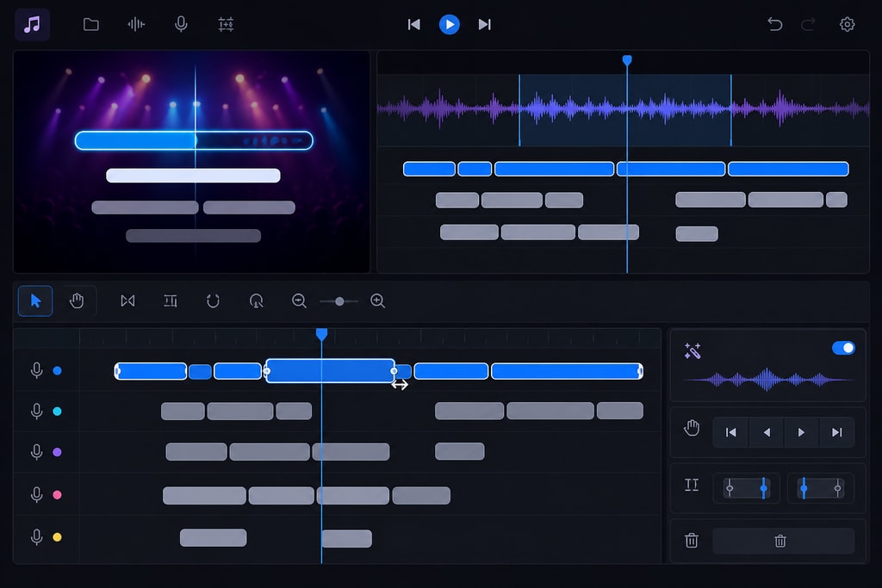Viewport: 882px width, 588px height.
Task: Adjust the left timing handle control
Action: (747, 488)
